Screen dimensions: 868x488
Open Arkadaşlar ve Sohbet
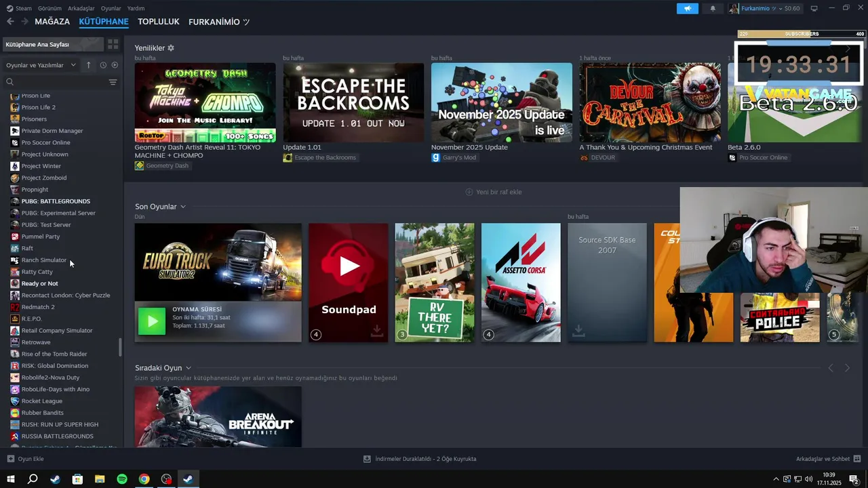pyautogui.click(x=823, y=459)
